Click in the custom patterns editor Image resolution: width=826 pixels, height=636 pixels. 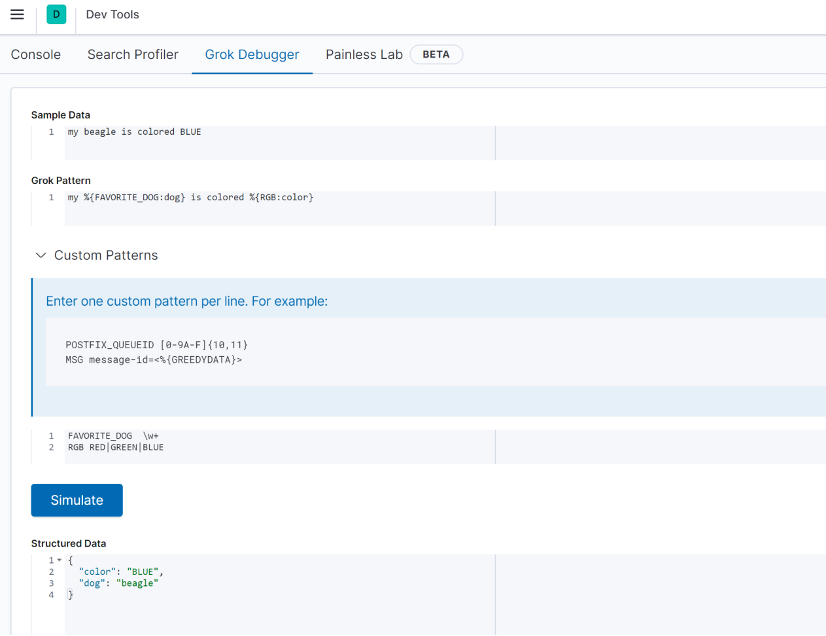[428, 447]
